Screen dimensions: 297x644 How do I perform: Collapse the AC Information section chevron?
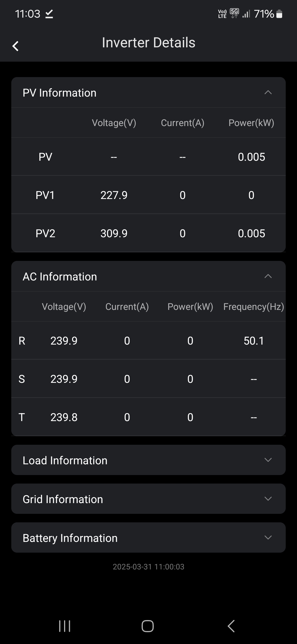(x=268, y=276)
